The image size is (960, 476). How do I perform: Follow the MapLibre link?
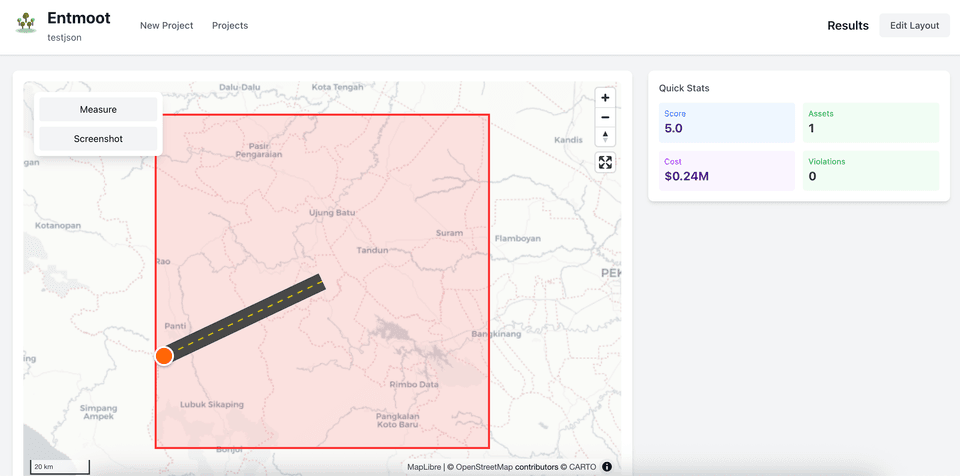pos(424,467)
